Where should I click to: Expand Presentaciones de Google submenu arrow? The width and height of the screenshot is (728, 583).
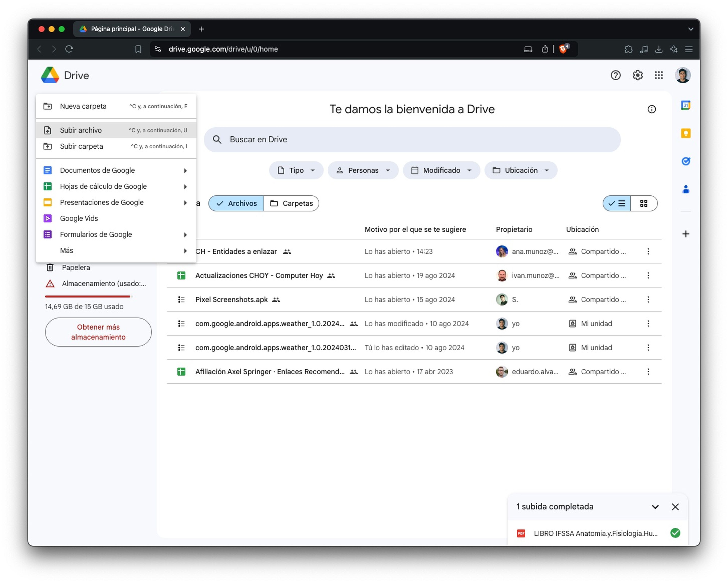tap(185, 203)
